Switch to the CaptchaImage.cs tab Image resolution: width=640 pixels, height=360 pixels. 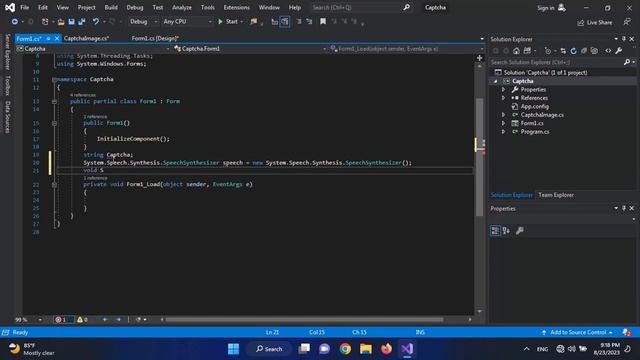pos(86,38)
